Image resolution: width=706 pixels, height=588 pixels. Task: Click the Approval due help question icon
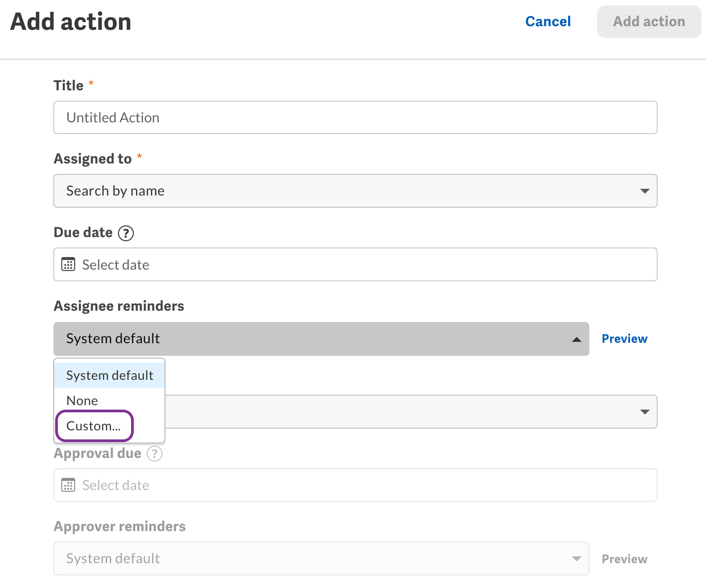click(155, 453)
